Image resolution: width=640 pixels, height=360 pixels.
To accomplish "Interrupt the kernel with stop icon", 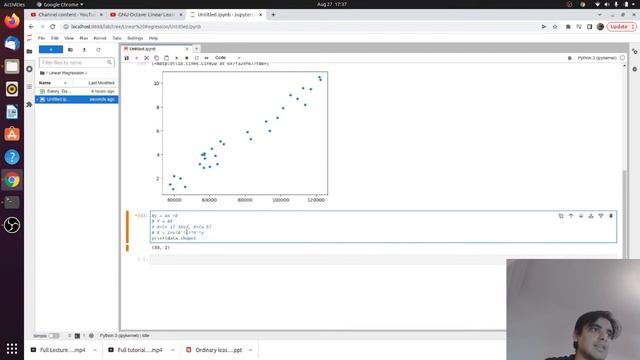I will (187, 58).
